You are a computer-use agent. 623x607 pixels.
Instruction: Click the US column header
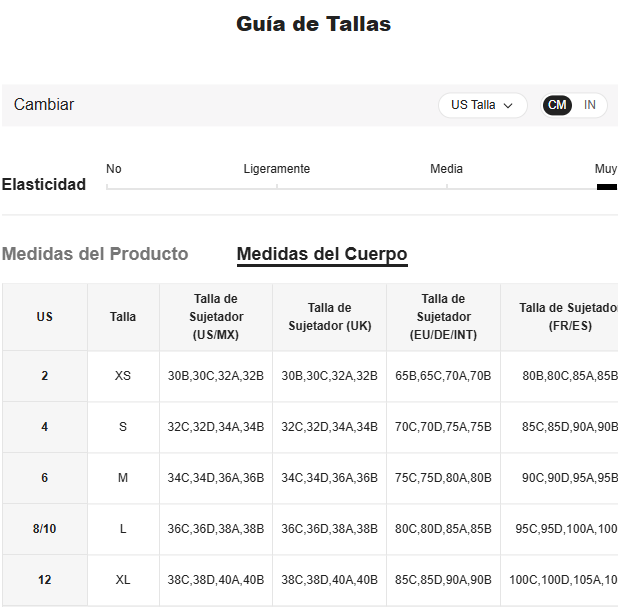click(x=45, y=317)
